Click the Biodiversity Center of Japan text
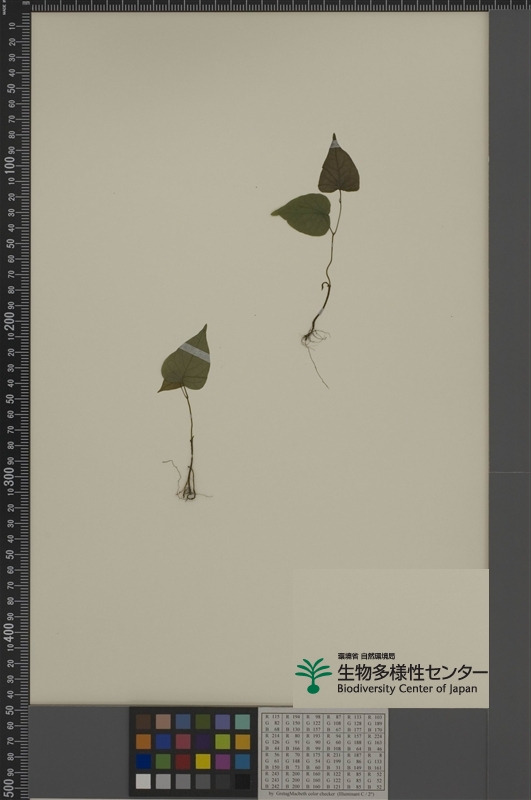The height and width of the screenshot is (800, 531). click(x=407, y=689)
